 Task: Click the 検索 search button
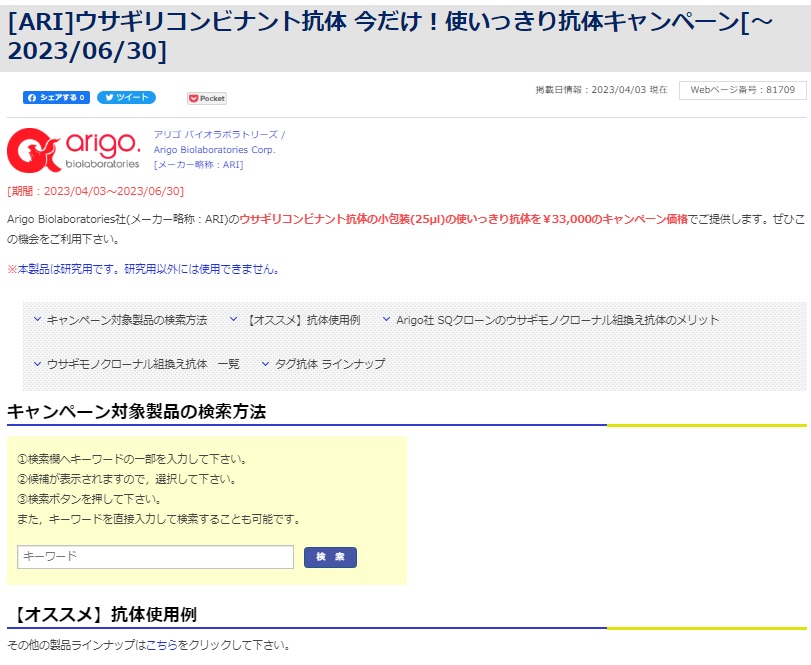[330, 557]
